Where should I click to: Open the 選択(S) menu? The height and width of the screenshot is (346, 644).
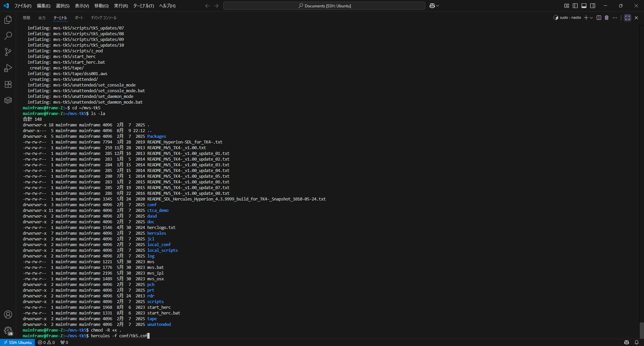[x=62, y=6]
